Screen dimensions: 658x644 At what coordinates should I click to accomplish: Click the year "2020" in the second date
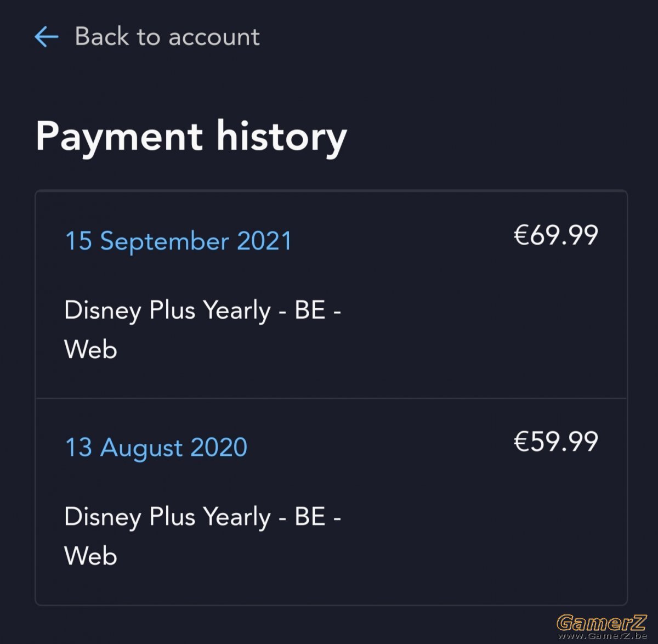click(219, 447)
